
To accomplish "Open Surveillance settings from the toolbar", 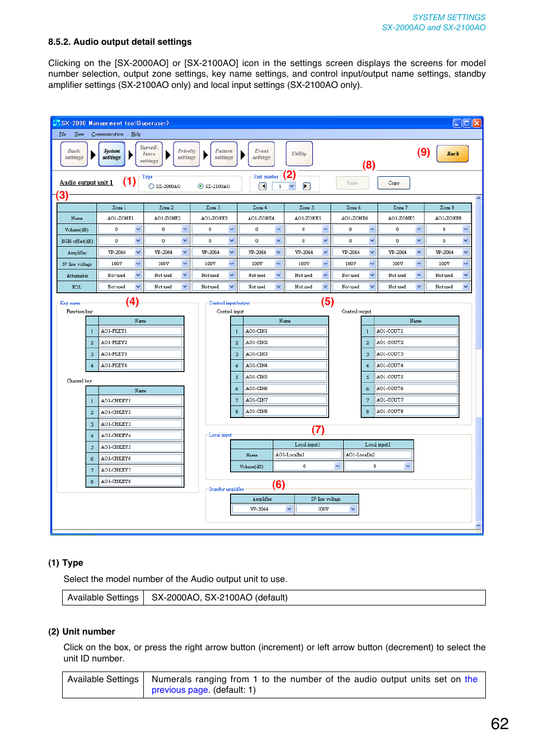I will click(149, 154).
